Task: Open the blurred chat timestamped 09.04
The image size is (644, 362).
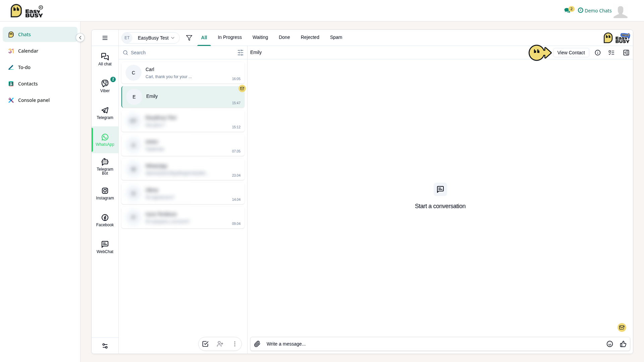Action: click(183, 218)
